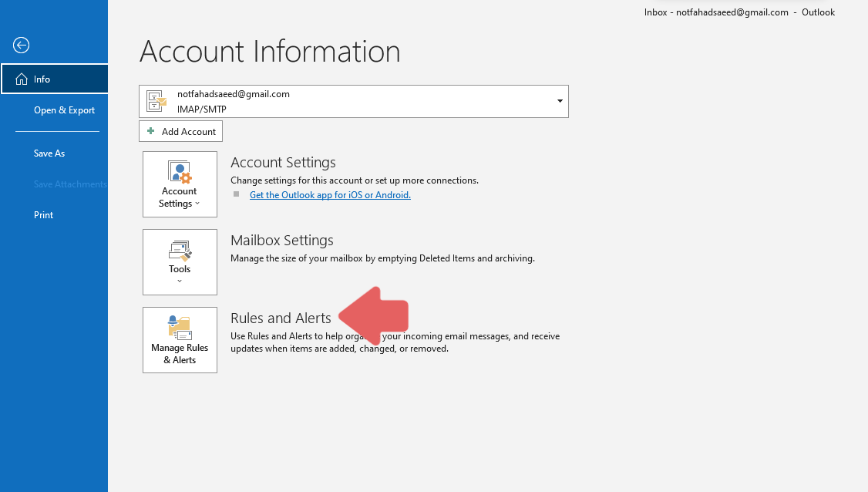Click the Add Account button
Screen dimensions: 868x492
pyautogui.click(x=180, y=131)
